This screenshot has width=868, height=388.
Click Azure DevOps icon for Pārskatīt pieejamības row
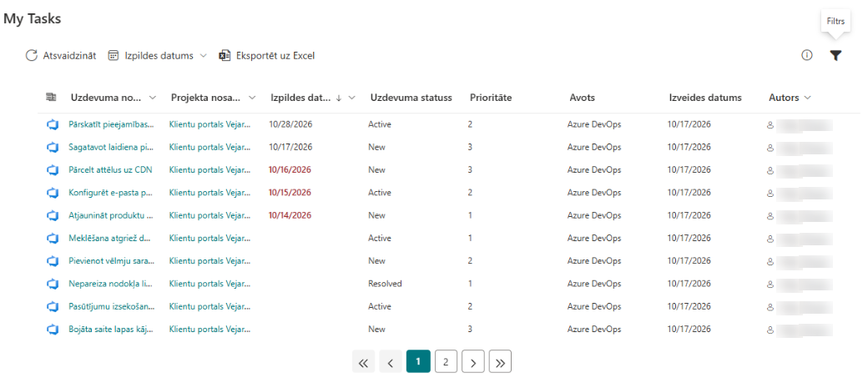[x=53, y=124]
